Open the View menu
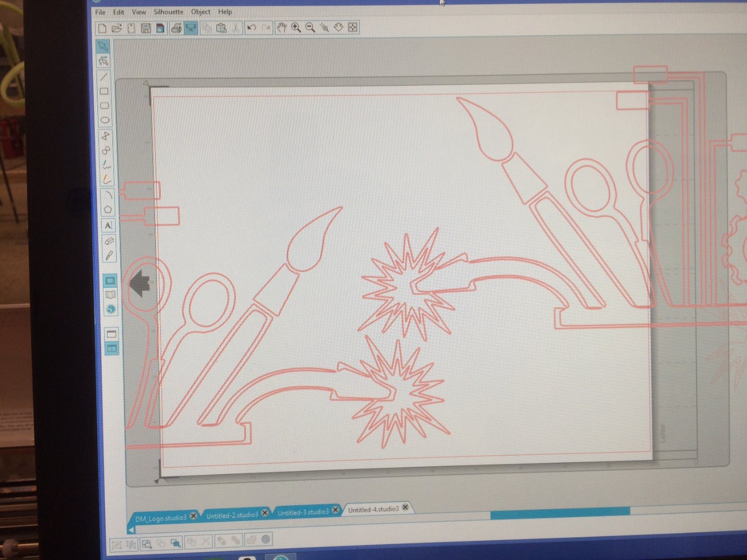 pyautogui.click(x=139, y=11)
